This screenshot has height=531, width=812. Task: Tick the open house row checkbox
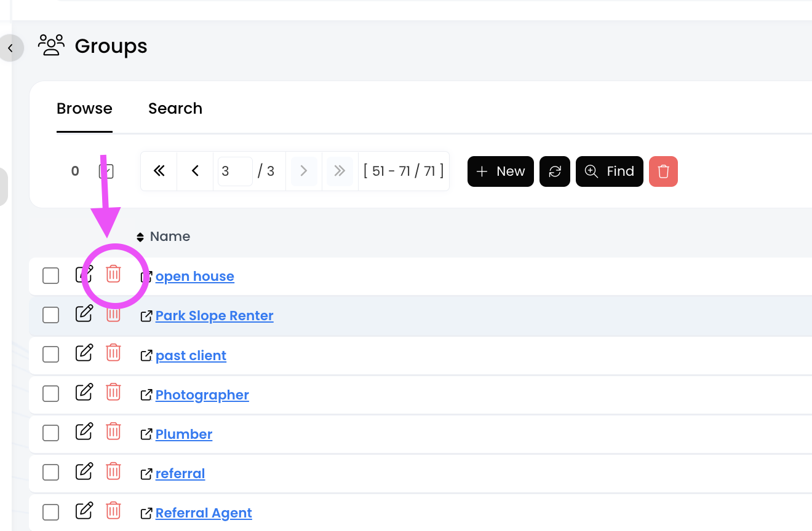(x=51, y=276)
